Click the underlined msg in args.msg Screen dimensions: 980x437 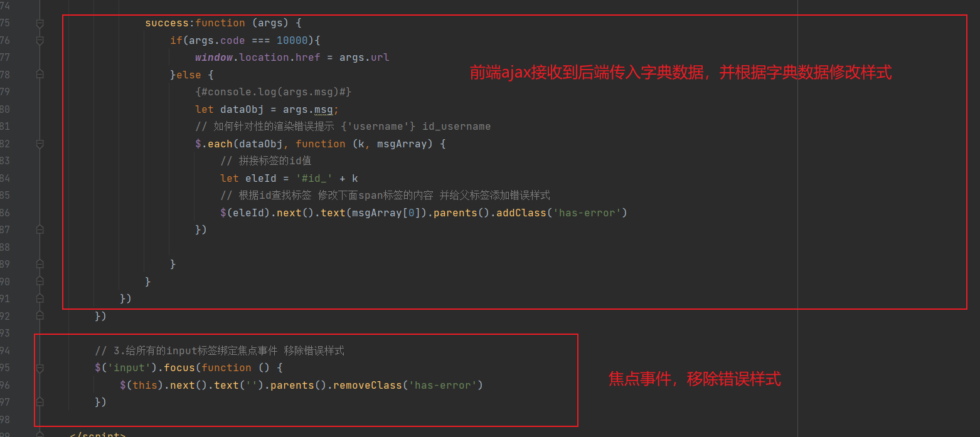click(323, 110)
